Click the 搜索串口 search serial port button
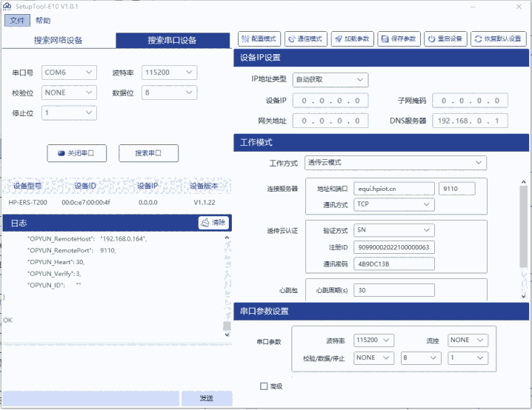 click(148, 153)
